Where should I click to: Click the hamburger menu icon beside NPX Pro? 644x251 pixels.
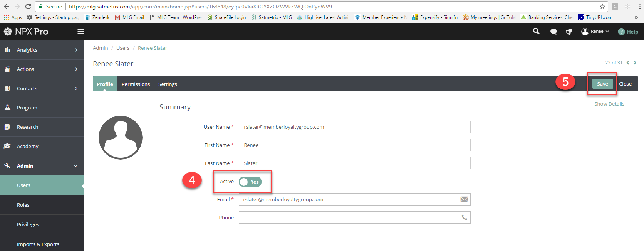[81, 32]
